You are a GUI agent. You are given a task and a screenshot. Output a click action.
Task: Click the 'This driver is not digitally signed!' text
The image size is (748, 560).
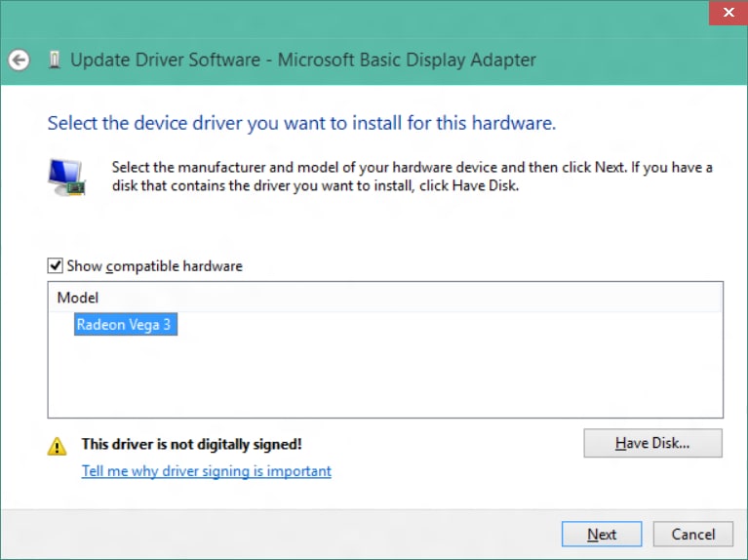pyautogui.click(x=191, y=444)
